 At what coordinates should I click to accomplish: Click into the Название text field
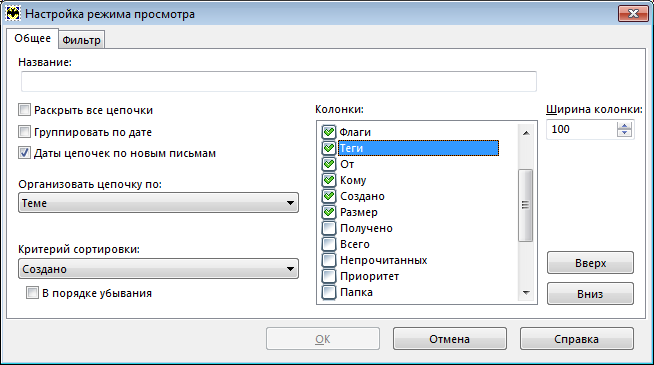(x=279, y=81)
